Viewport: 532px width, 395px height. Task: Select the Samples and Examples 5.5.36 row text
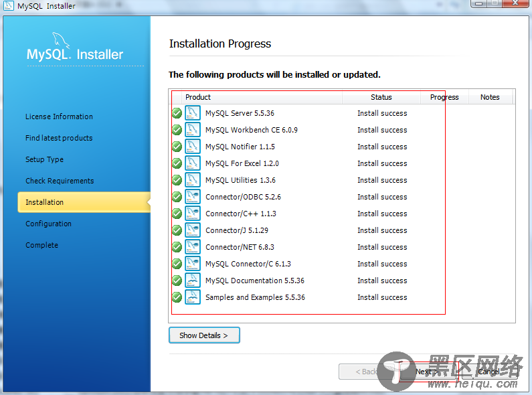(255, 297)
